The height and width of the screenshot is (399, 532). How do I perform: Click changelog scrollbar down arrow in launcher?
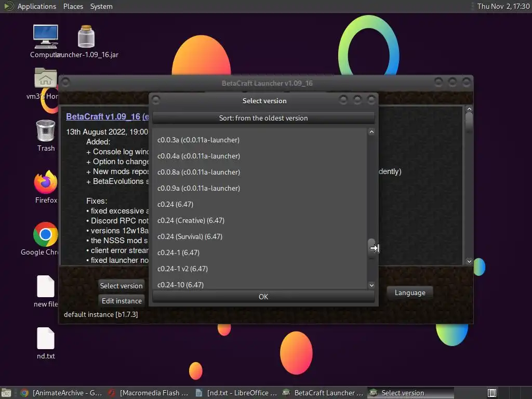tap(469, 261)
